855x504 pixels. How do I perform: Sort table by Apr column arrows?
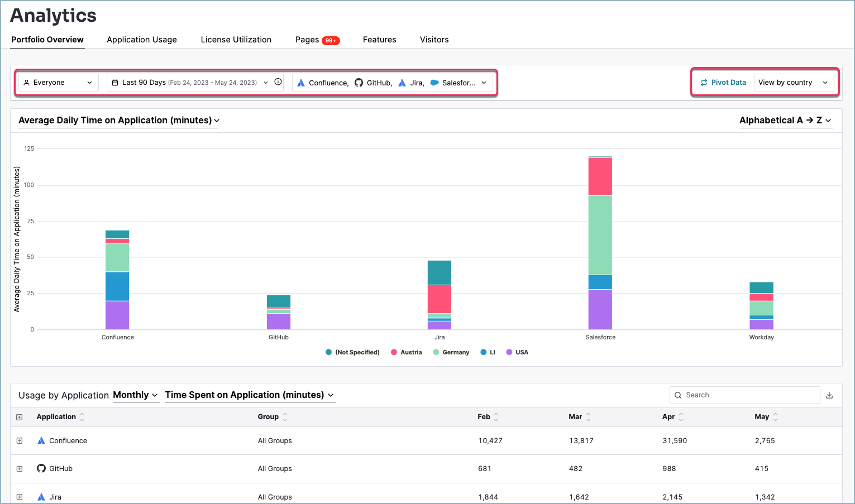coord(681,417)
